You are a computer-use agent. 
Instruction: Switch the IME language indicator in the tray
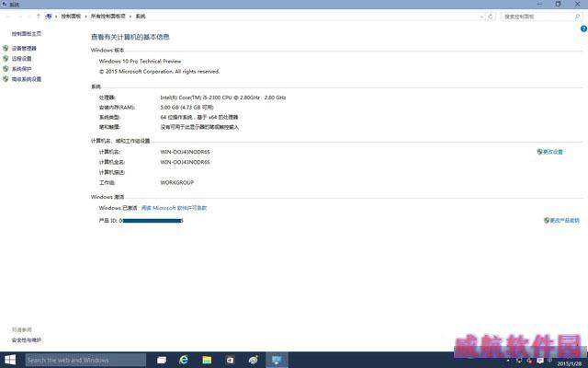pyautogui.click(x=549, y=361)
